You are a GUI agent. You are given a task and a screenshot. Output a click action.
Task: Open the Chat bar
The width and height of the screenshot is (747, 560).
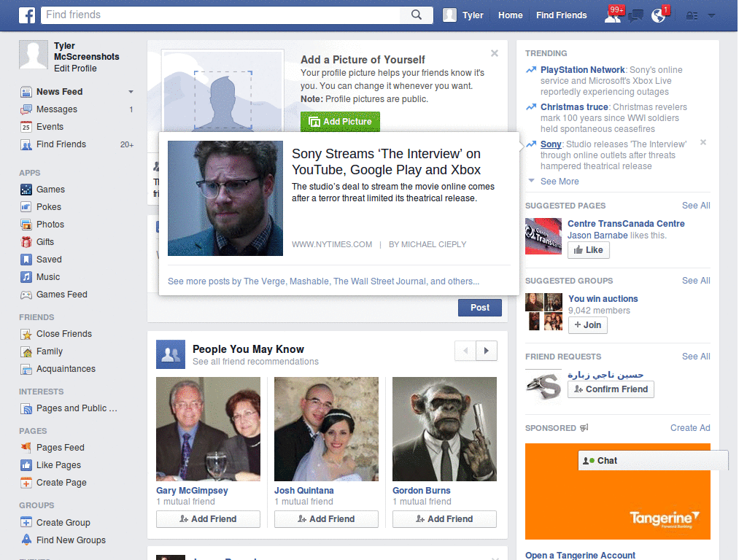[x=653, y=461]
